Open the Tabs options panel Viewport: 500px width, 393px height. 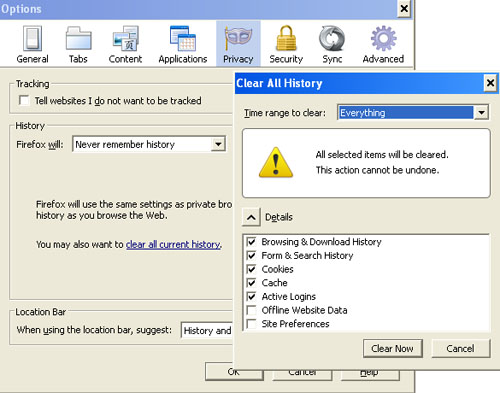(x=78, y=45)
